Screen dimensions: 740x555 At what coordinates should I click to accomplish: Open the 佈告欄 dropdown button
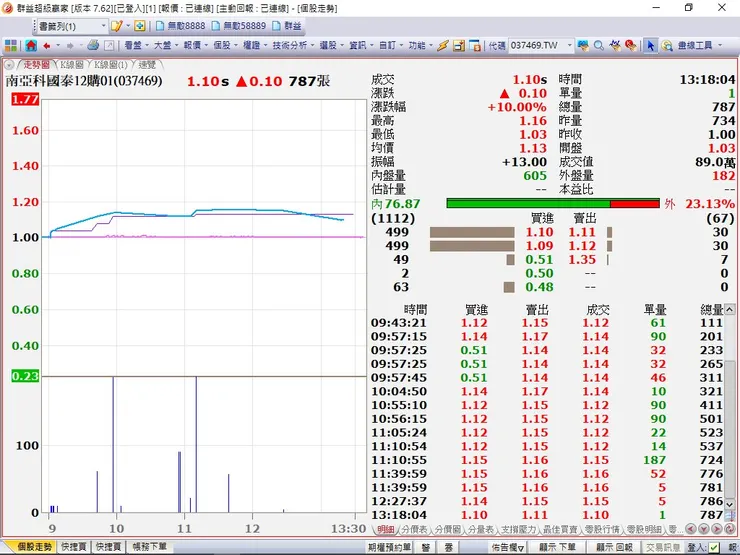pyautogui.click(x=507, y=547)
